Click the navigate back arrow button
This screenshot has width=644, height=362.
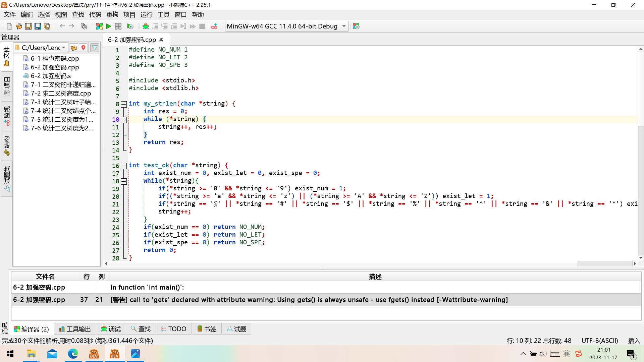click(x=62, y=26)
